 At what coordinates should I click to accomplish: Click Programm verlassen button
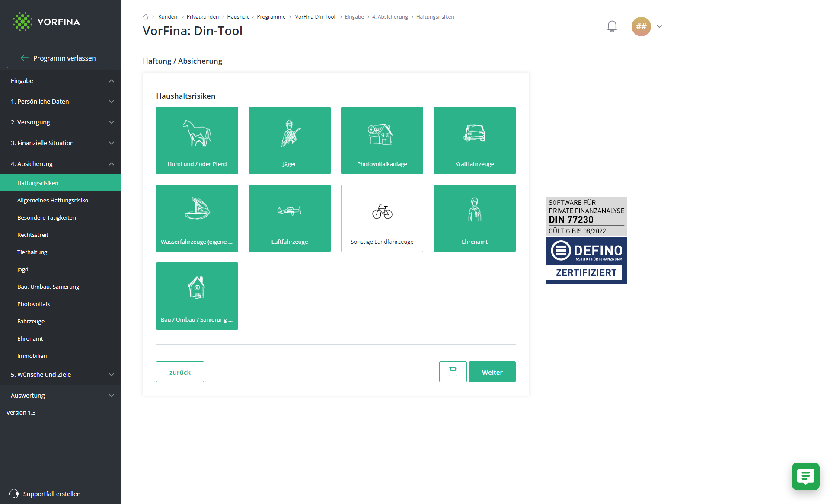point(58,58)
